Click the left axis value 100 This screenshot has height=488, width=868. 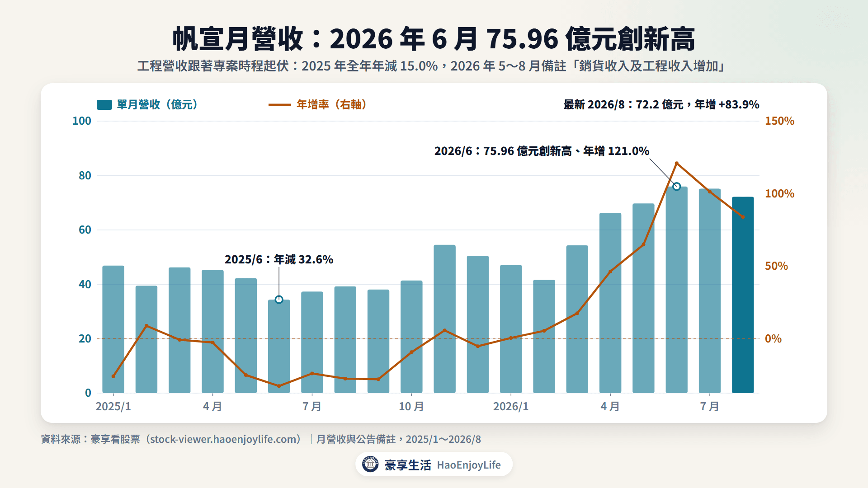click(82, 121)
